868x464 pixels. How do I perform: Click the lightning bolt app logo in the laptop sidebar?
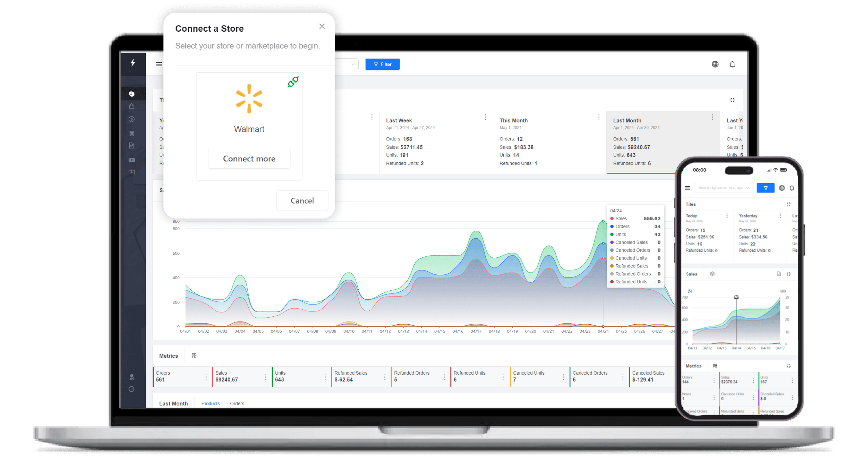pyautogui.click(x=133, y=63)
